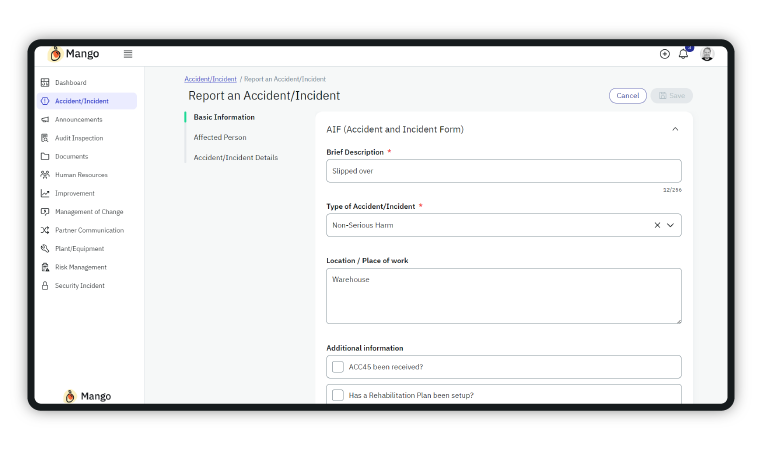Click the Brief Description input field
Viewport: 762px width, 450px height.
point(503,171)
